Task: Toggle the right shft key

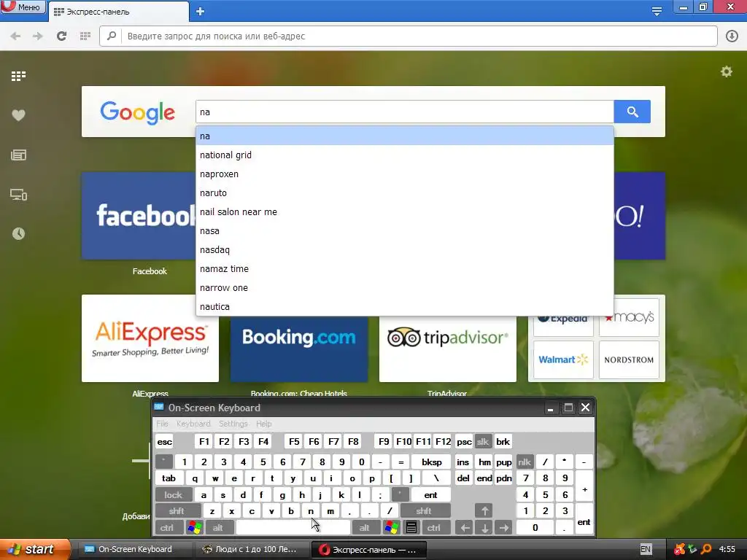Action: point(424,511)
